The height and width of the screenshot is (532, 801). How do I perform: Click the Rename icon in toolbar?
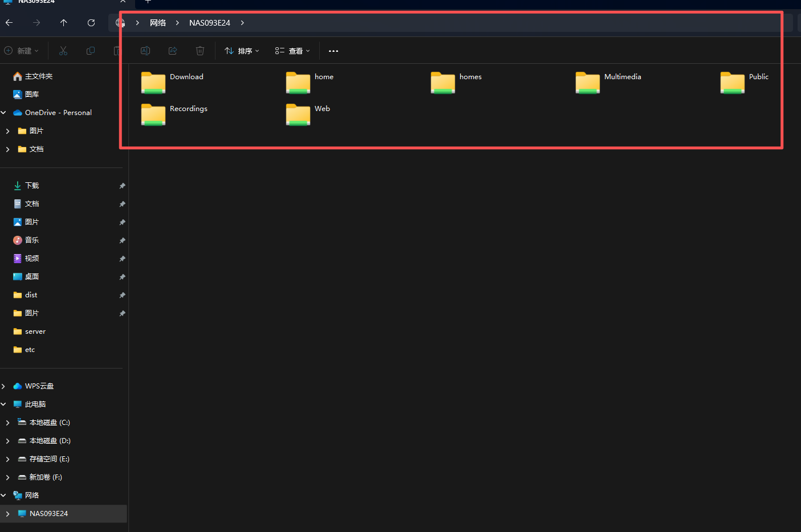point(145,51)
